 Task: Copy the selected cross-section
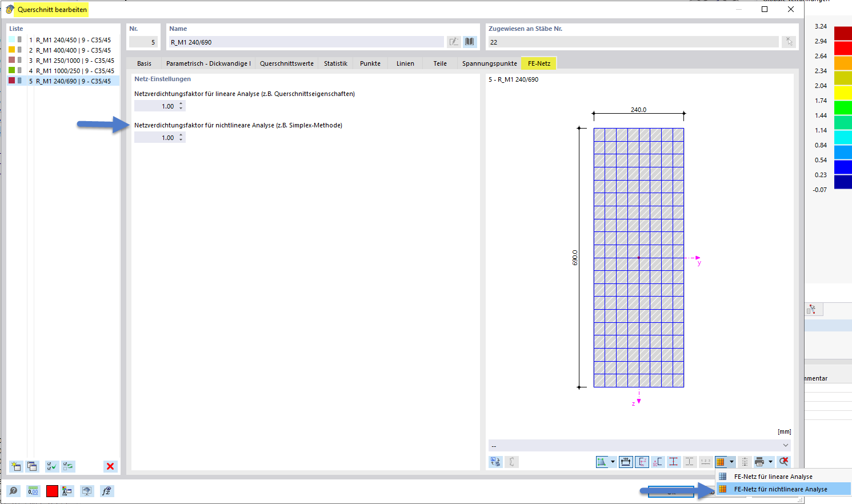pyautogui.click(x=33, y=466)
